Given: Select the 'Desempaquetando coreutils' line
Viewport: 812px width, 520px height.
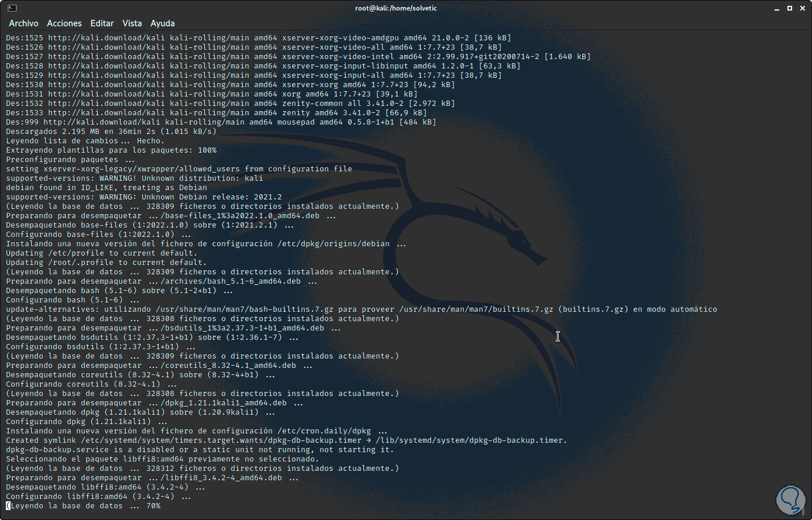Looking at the screenshot, I should (140, 375).
